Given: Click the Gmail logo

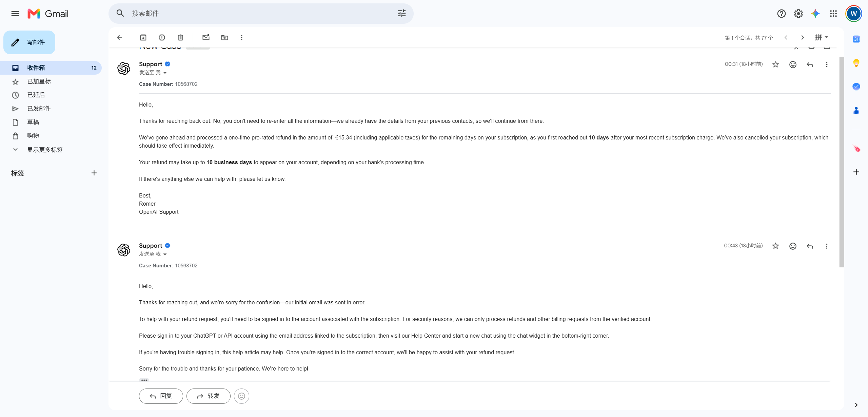Looking at the screenshot, I should 48,14.
